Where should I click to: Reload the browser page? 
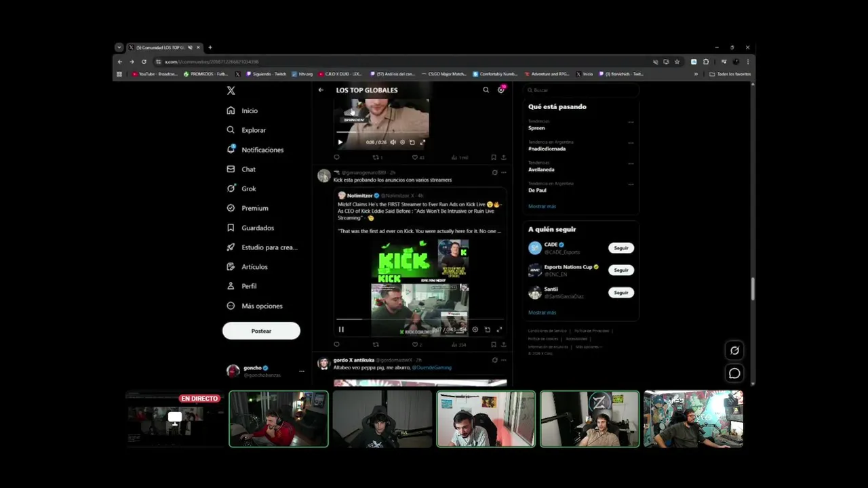[x=144, y=62]
